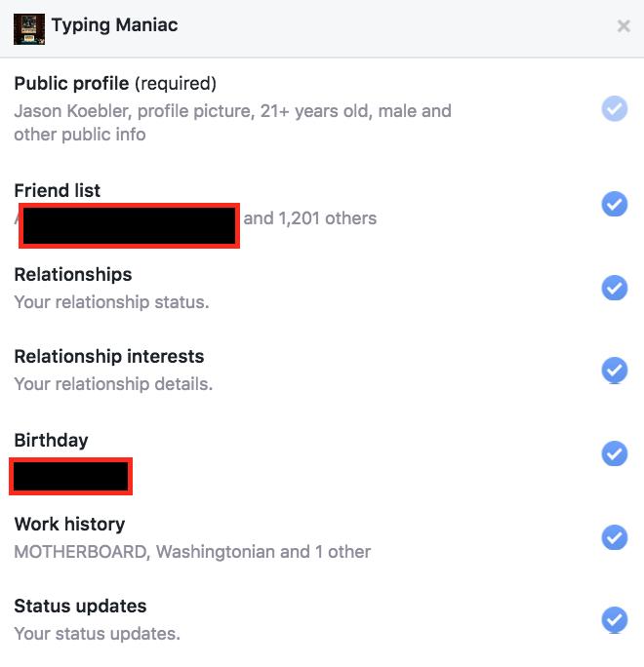
Task: Toggle the Relationship interests checkmark
Action: point(614,370)
